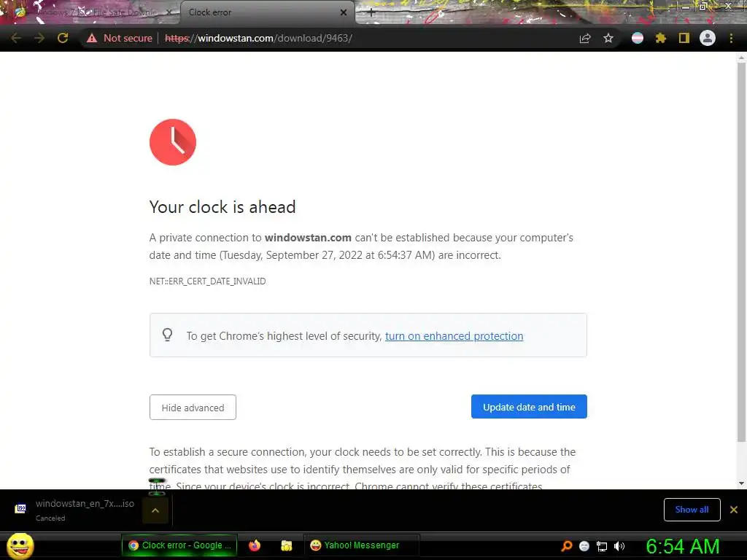The width and height of the screenshot is (747, 560).
Task: Click the scrollbar down arrow
Action: coord(741,483)
